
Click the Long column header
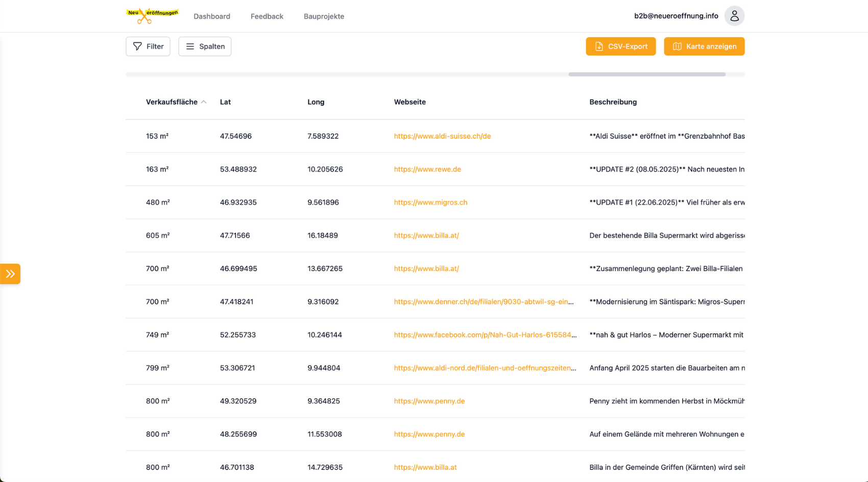(316, 102)
